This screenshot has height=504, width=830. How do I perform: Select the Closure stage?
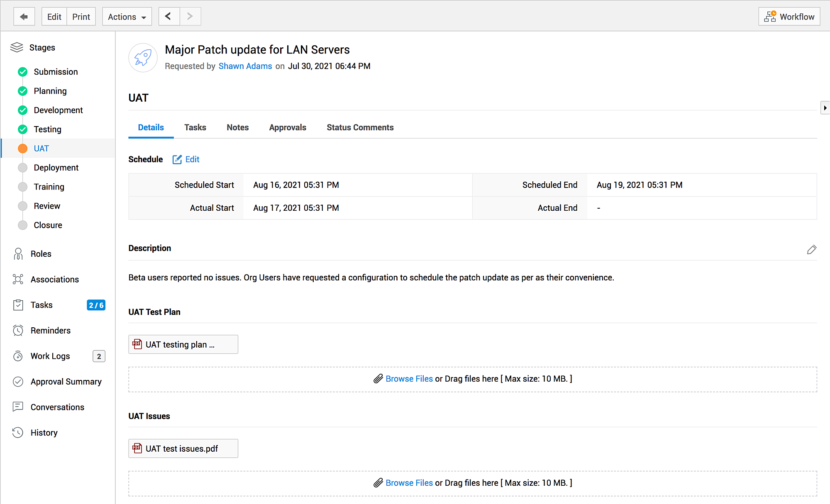click(48, 225)
